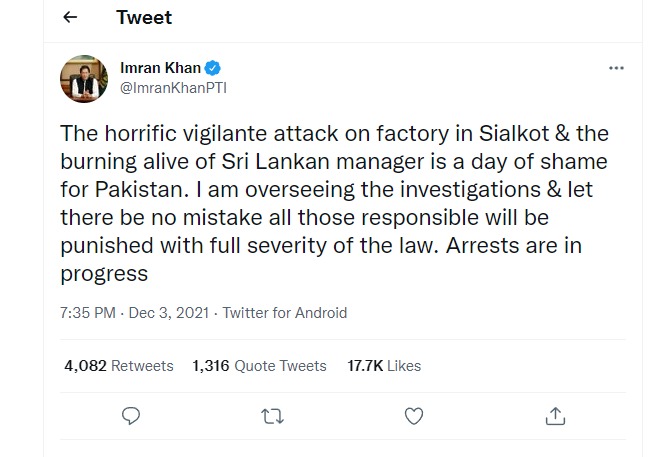Click the Twitter for Android source link

click(285, 313)
